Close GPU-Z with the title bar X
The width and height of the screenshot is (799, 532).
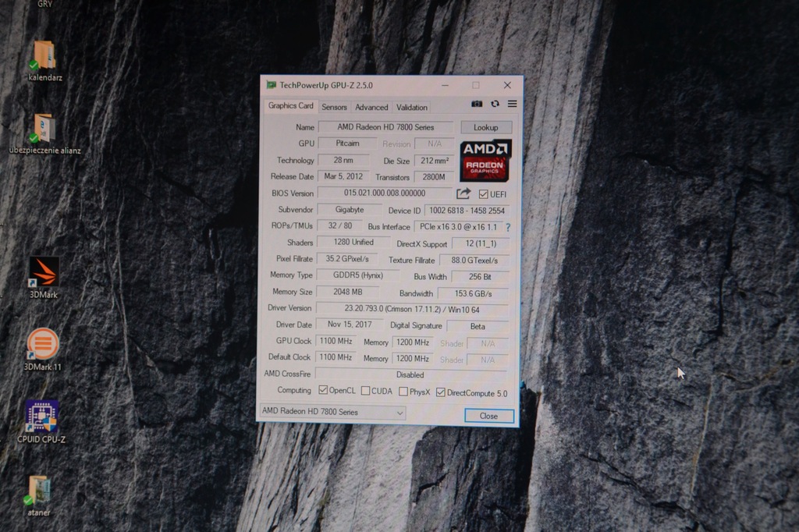pos(507,85)
